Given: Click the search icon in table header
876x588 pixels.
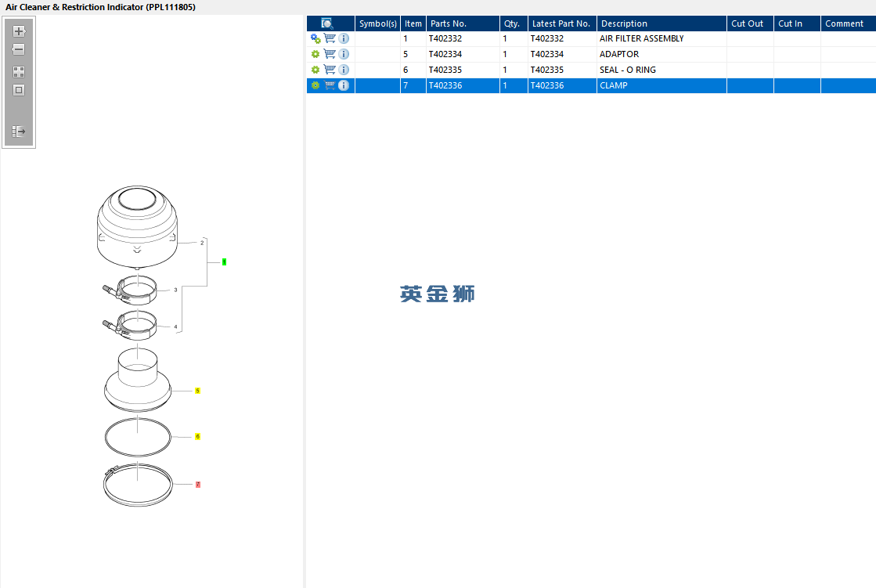Looking at the screenshot, I should (327, 23).
